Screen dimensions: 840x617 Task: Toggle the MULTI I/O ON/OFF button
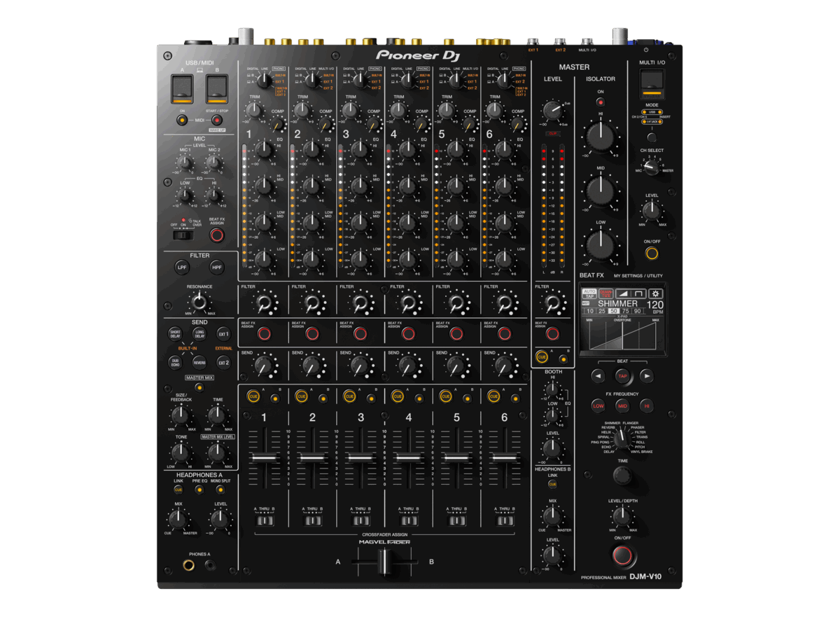click(652, 253)
